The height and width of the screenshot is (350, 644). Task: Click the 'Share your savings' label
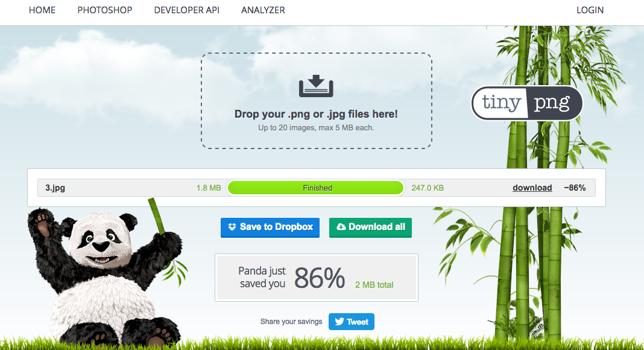pos(291,321)
